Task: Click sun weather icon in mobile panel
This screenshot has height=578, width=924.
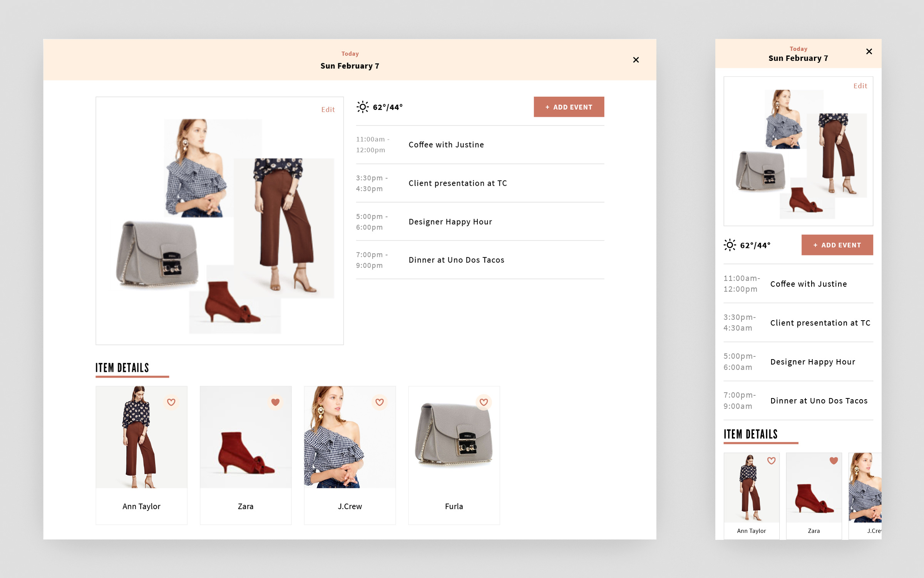Action: [x=730, y=245]
